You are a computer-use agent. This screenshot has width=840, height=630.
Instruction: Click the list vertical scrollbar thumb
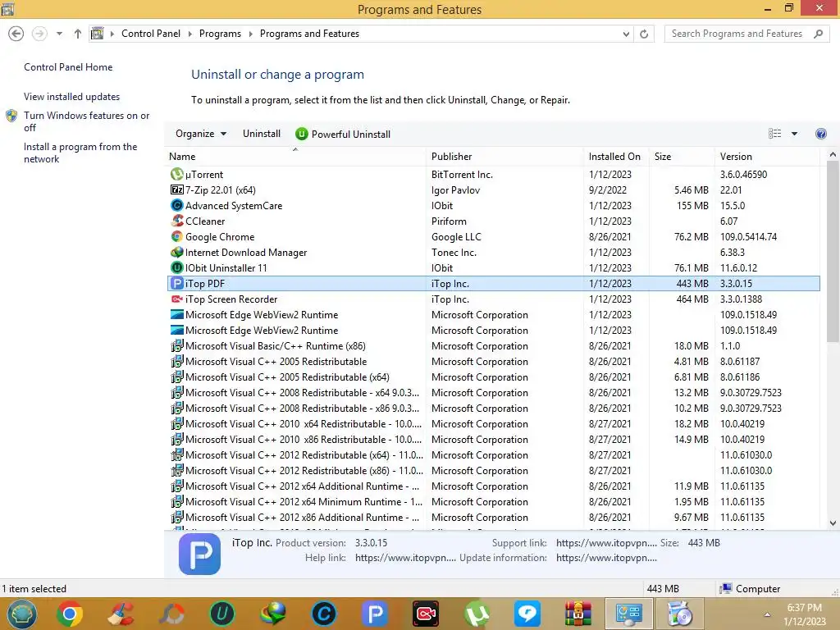833,251
